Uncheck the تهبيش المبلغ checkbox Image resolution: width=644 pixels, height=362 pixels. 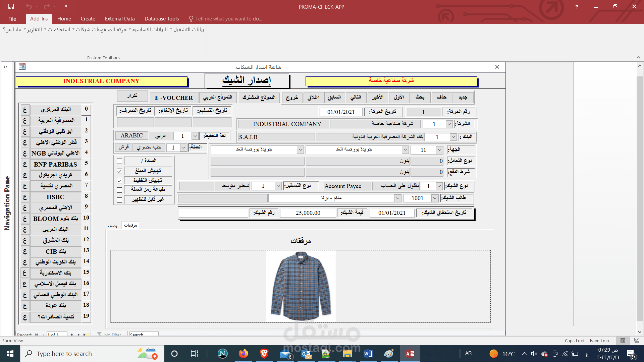click(119, 171)
